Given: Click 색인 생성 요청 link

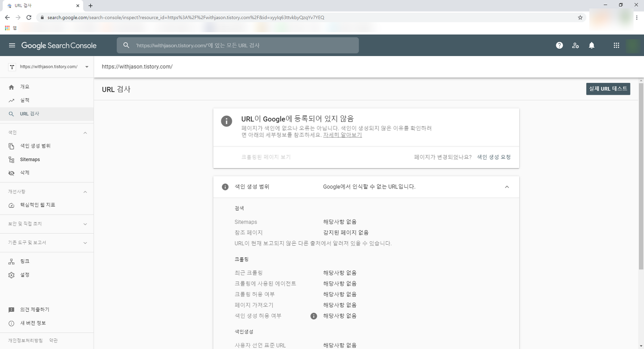Looking at the screenshot, I should pos(494,157).
